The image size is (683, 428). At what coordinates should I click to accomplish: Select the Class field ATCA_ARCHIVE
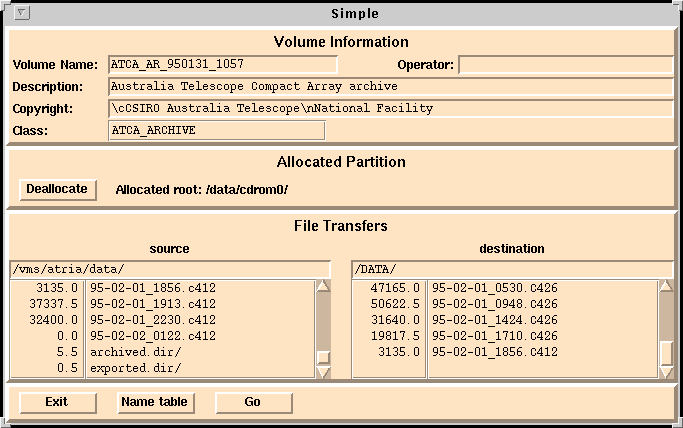(x=216, y=130)
